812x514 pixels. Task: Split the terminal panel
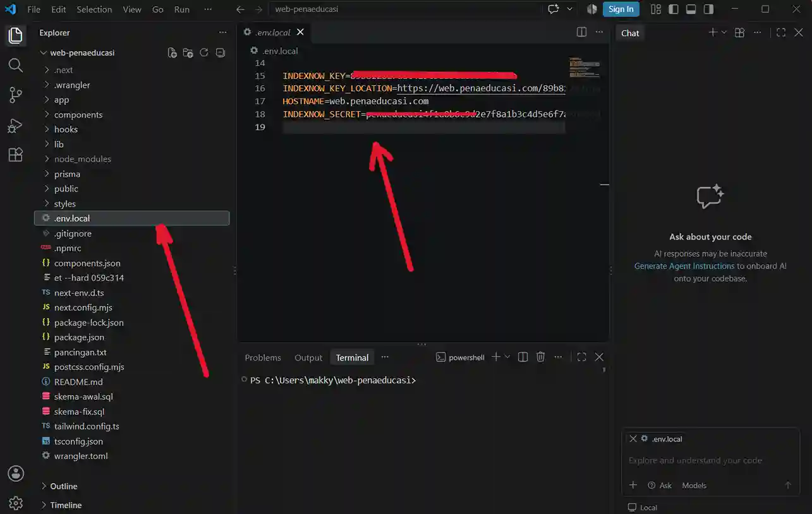[523, 357]
